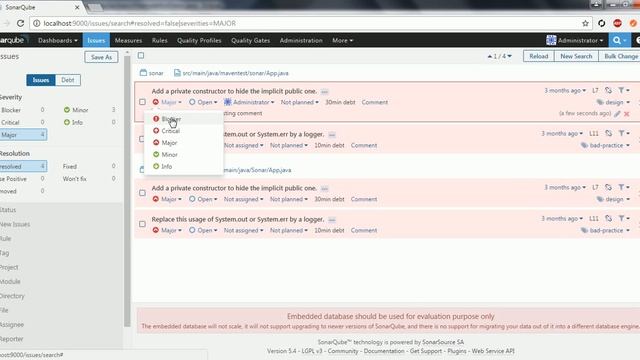Toggle the select-all issues checkbox

click(x=141, y=56)
